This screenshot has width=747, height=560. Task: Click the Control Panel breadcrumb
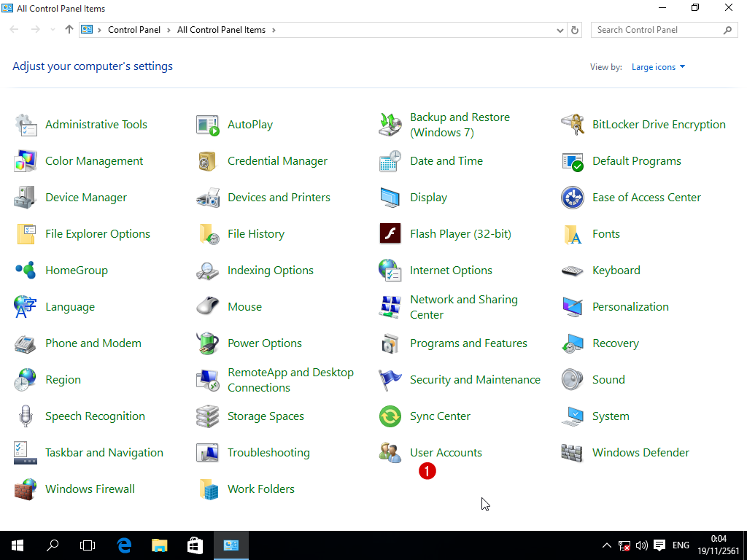pyautogui.click(x=135, y=30)
